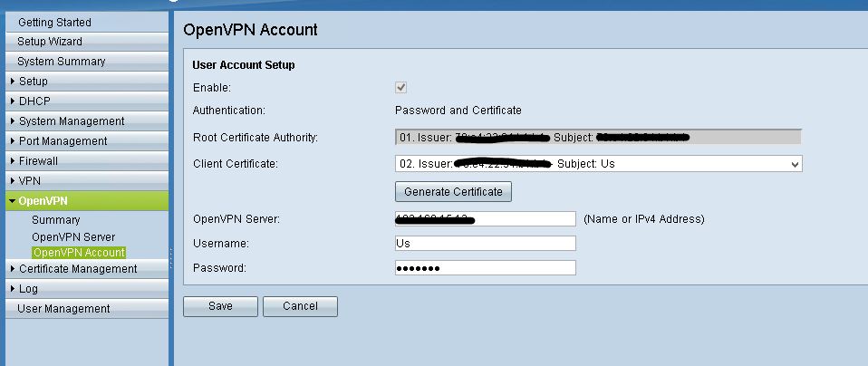Open OpenVPN Server page
The height and width of the screenshot is (366, 868).
73,237
